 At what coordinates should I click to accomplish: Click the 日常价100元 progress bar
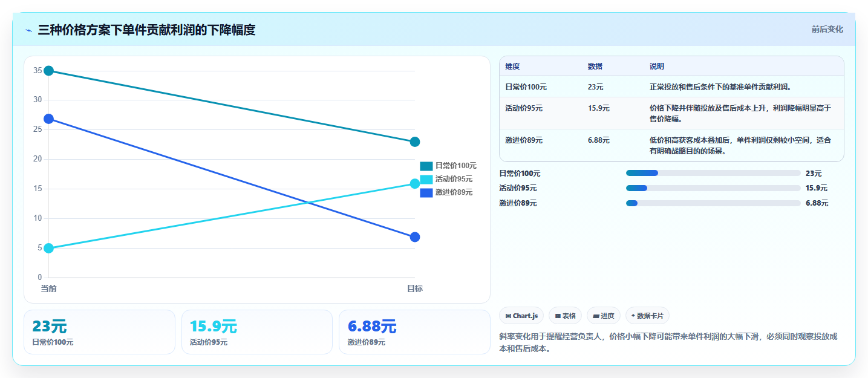[713, 173]
